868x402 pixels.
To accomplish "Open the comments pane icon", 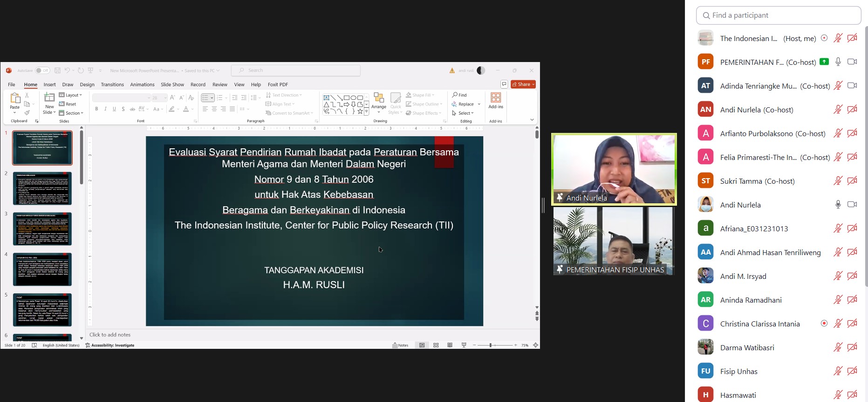I will [504, 84].
